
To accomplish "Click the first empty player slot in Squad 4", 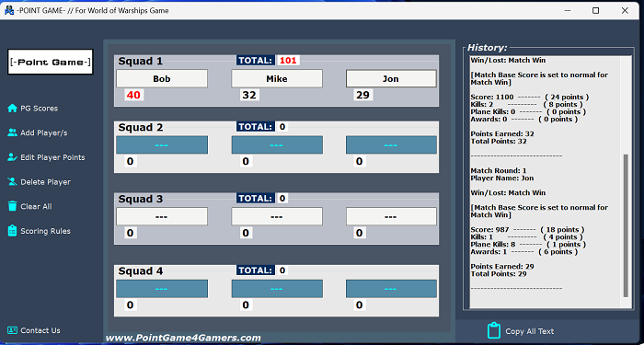I will (x=162, y=289).
